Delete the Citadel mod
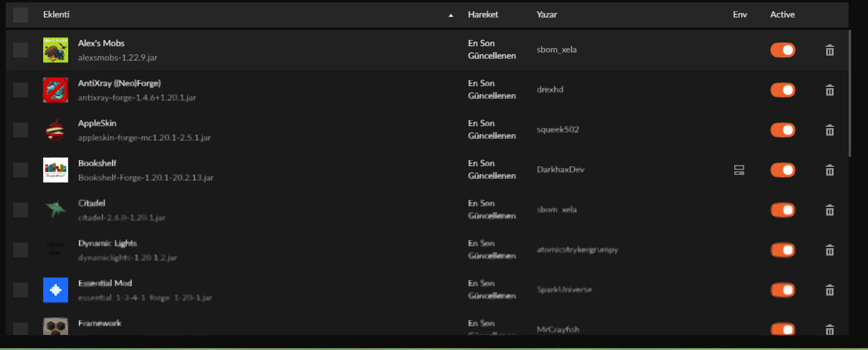868x350 pixels. click(830, 210)
